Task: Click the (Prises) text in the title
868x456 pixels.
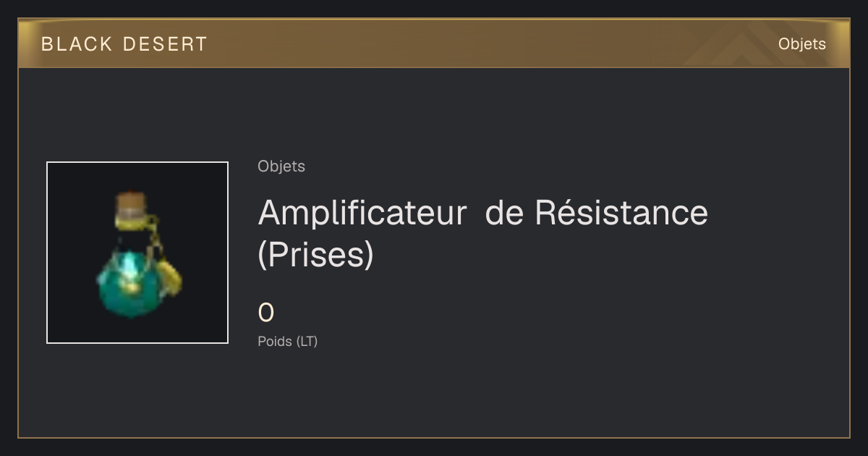Action: click(316, 254)
